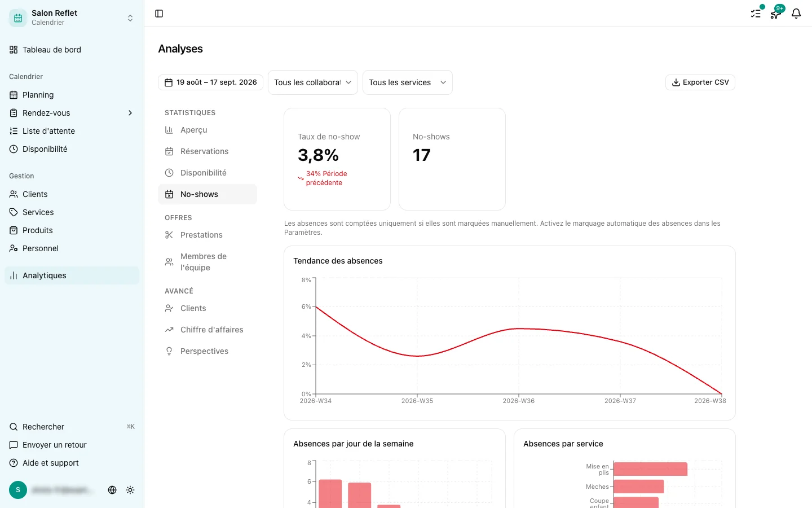Open Disponibilité in the left sidebar
This screenshot has width=812, height=508.
coord(72,149)
